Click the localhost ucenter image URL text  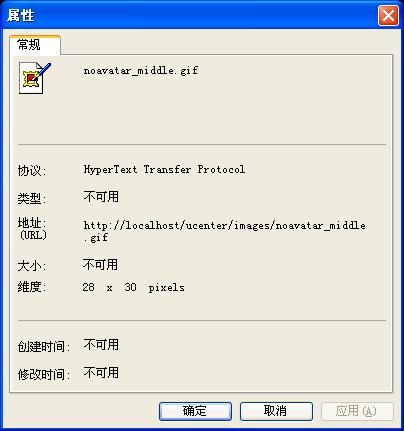224,232
